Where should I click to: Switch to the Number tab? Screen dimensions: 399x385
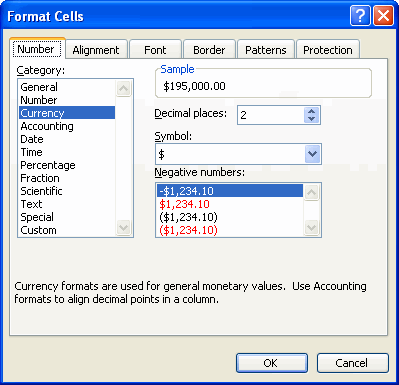click(x=37, y=49)
